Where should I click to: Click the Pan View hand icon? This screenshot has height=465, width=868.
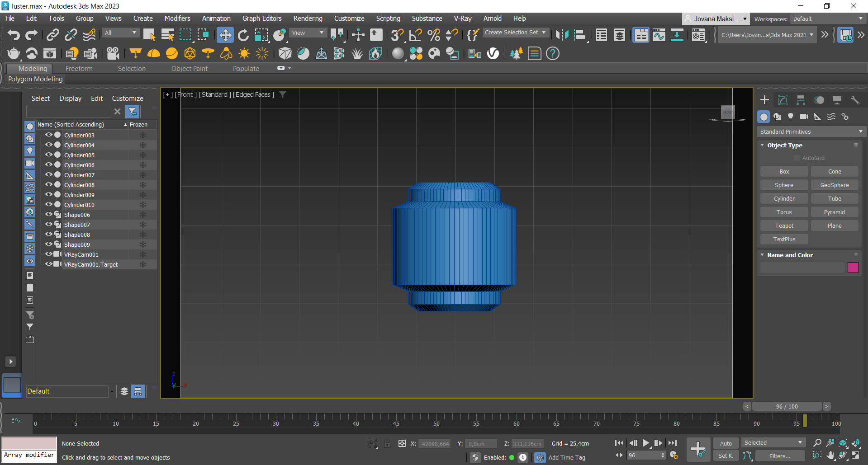[830, 456]
